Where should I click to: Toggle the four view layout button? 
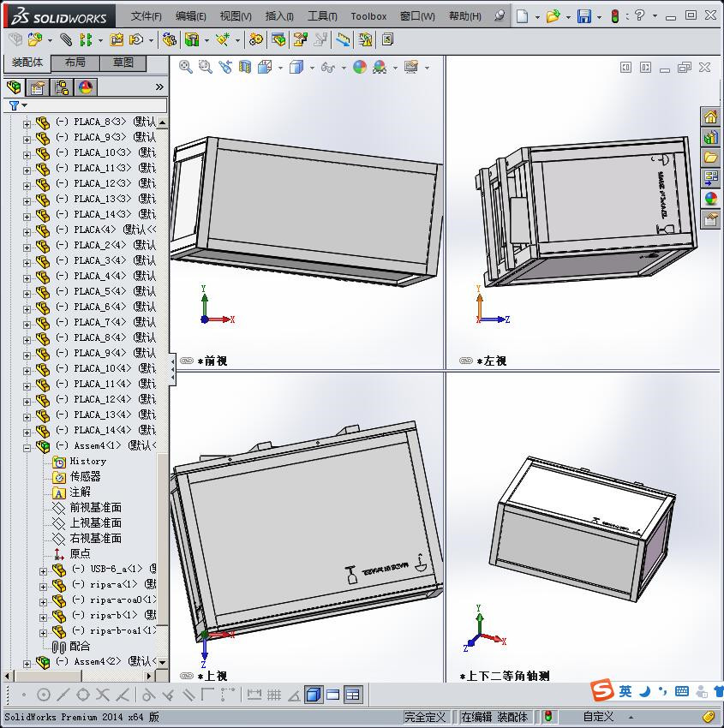(x=353, y=695)
